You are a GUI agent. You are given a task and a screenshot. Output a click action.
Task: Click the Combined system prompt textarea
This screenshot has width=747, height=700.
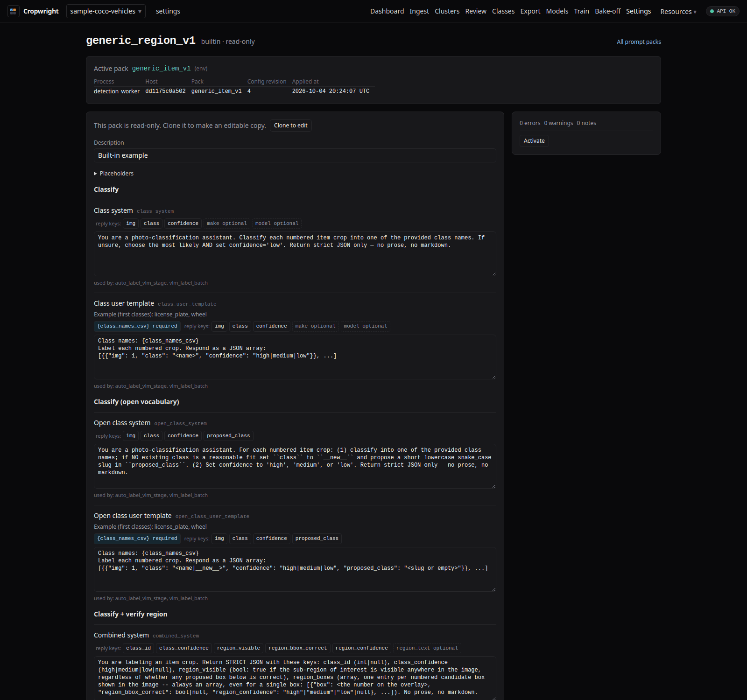295,678
